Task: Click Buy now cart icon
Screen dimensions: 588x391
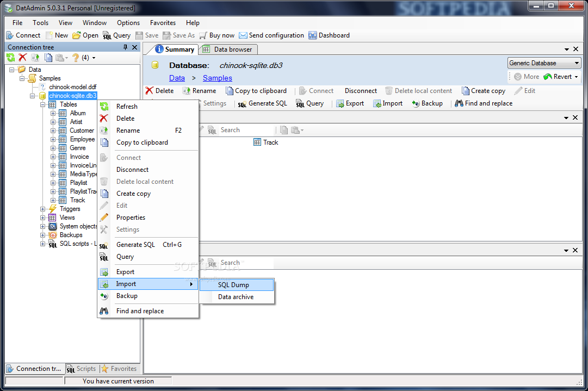Action: pos(203,35)
